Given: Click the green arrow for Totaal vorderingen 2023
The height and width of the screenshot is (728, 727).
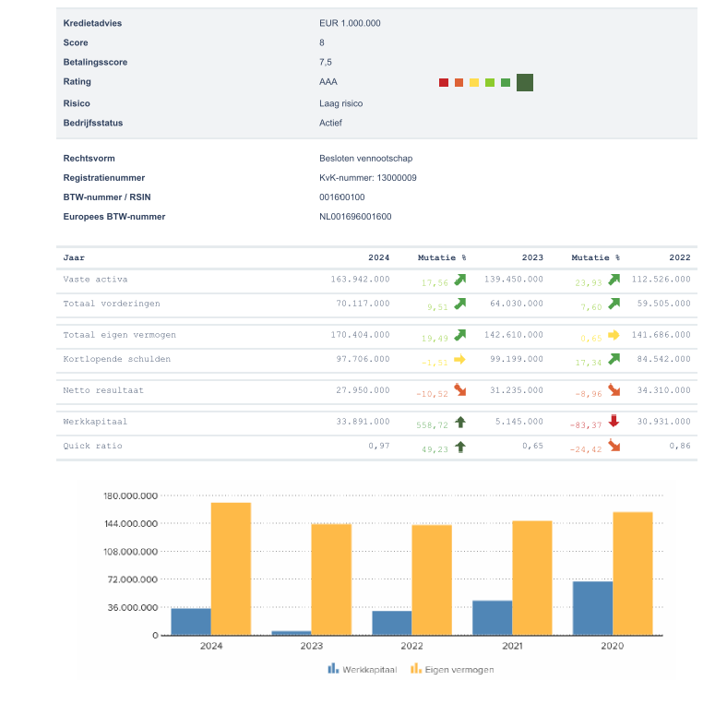Looking at the screenshot, I should click(614, 304).
